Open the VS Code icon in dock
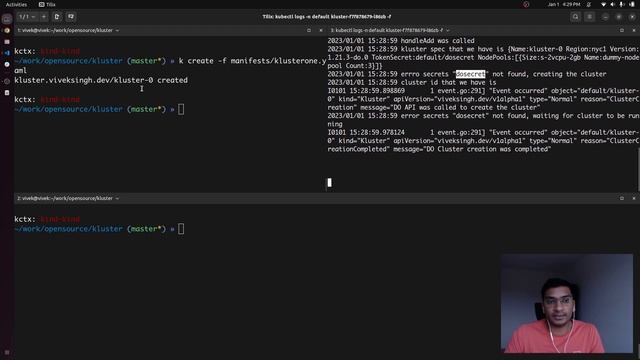Screen dimensions: 640x360 coord(7,53)
